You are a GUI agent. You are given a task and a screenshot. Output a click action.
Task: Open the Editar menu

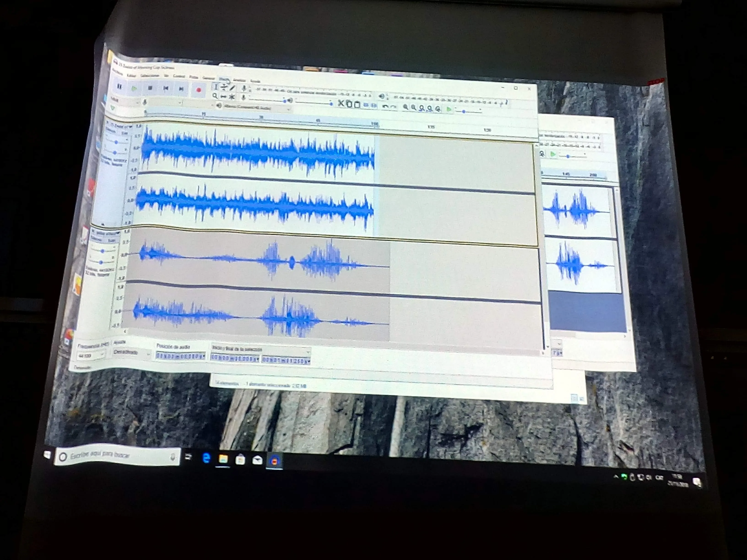pos(132,76)
